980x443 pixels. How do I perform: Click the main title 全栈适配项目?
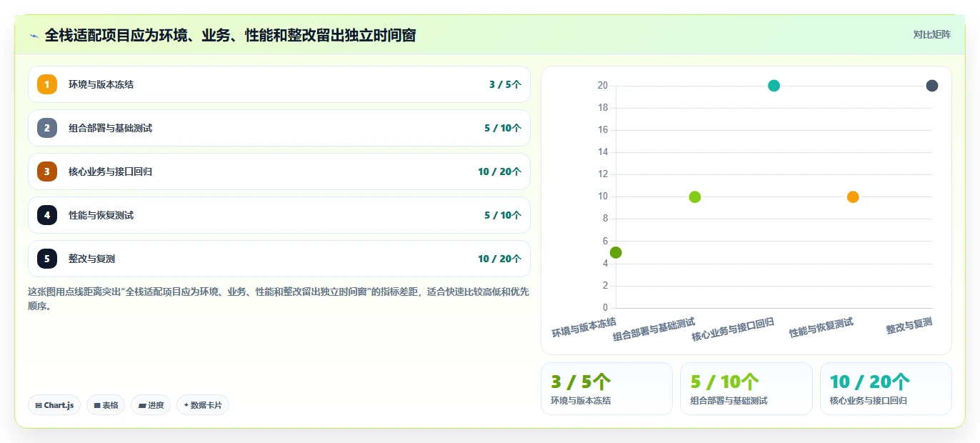point(230,35)
